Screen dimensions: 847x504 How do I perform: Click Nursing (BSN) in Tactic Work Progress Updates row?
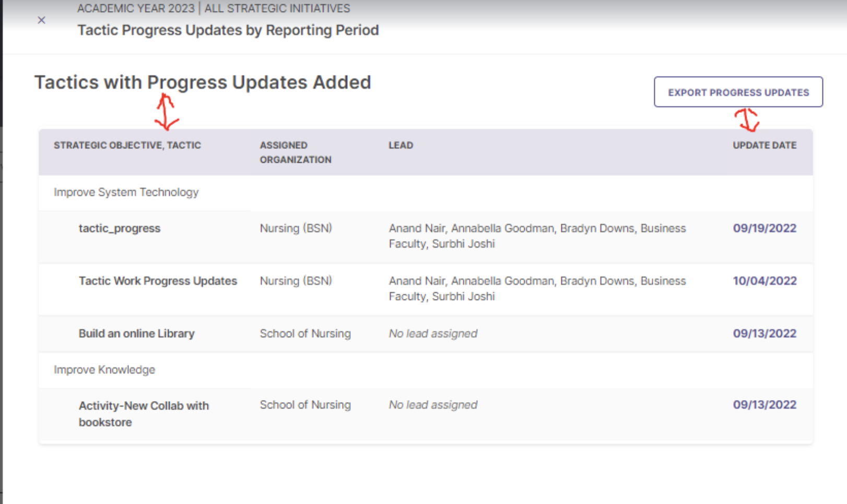pos(296,281)
